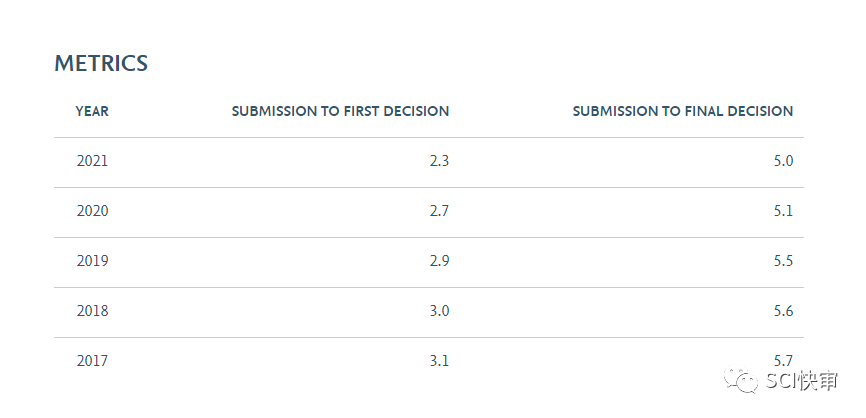Click the METRICS section heading
The image size is (866, 418).
click(x=101, y=64)
